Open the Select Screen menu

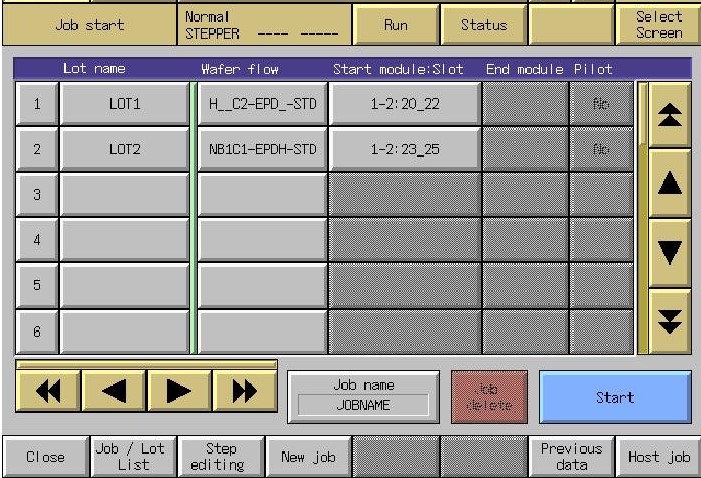coord(658,25)
